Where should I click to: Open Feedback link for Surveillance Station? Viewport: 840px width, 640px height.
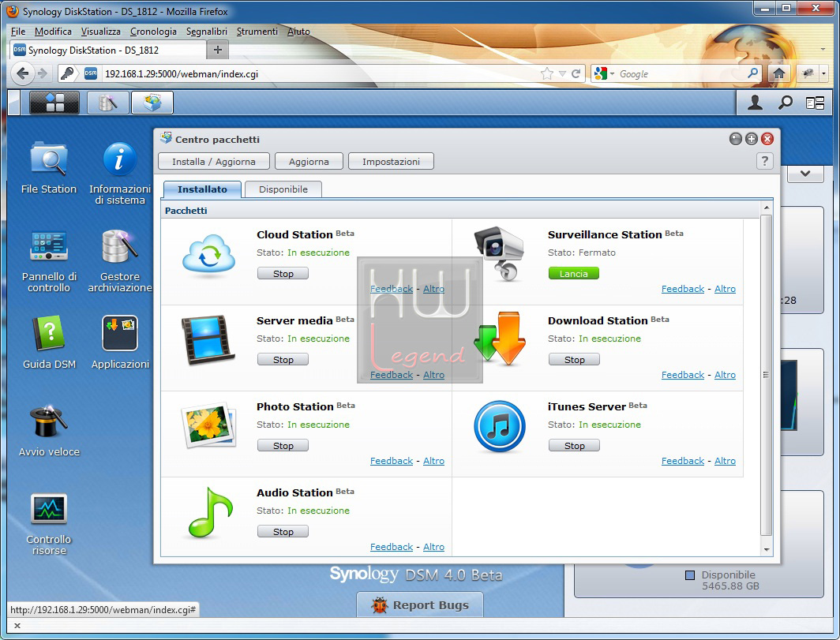click(x=682, y=289)
